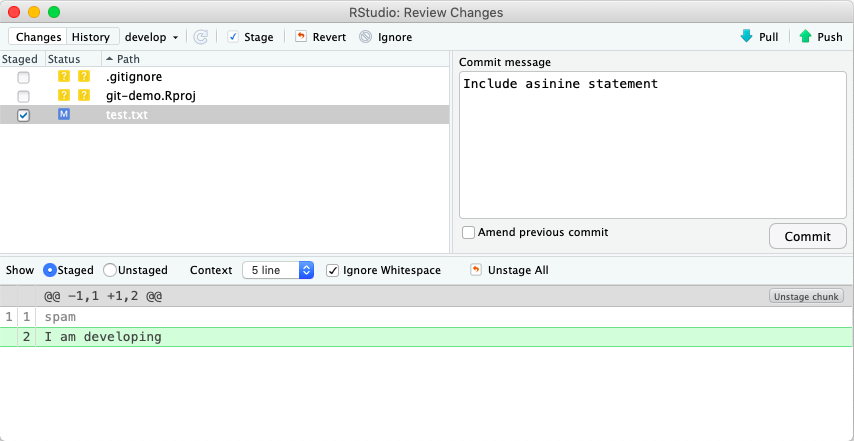Stage the .gitignore file checkbox

pyautogui.click(x=23, y=77)
